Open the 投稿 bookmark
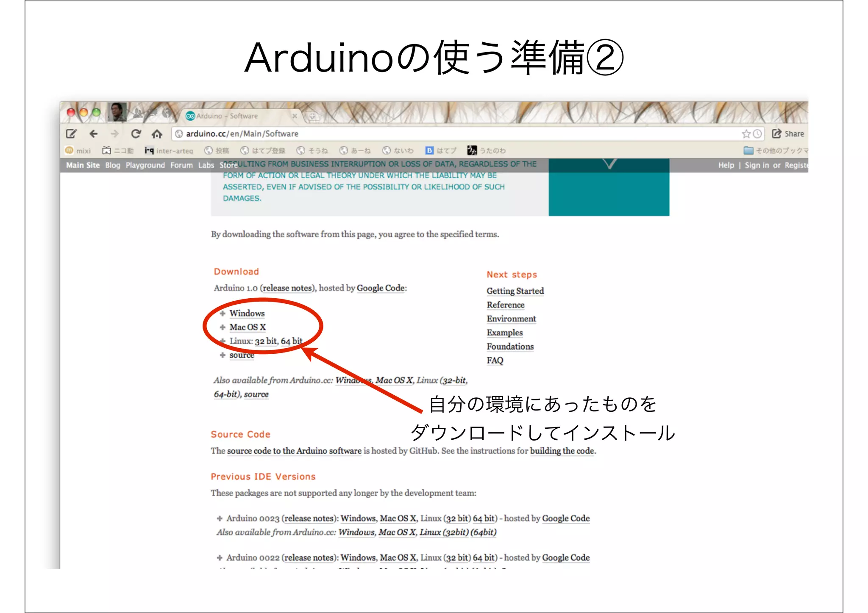The width and height of the screenshot is (868, 613). [216, 150]
